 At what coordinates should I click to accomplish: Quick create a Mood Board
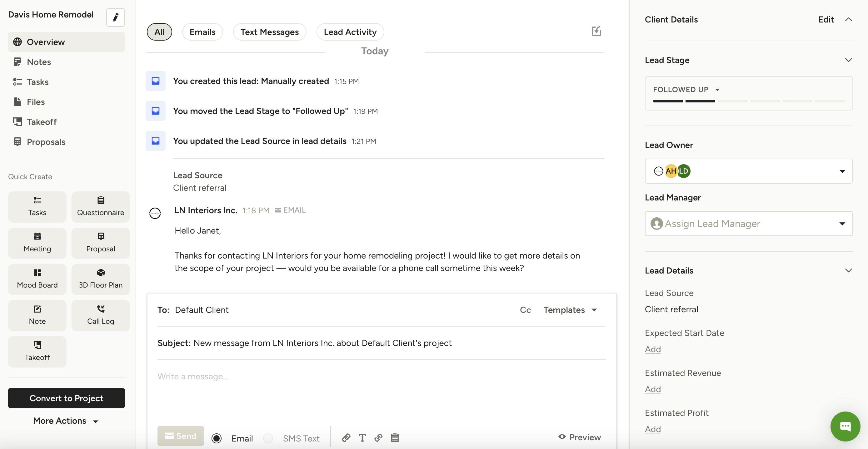pos(37,279)
